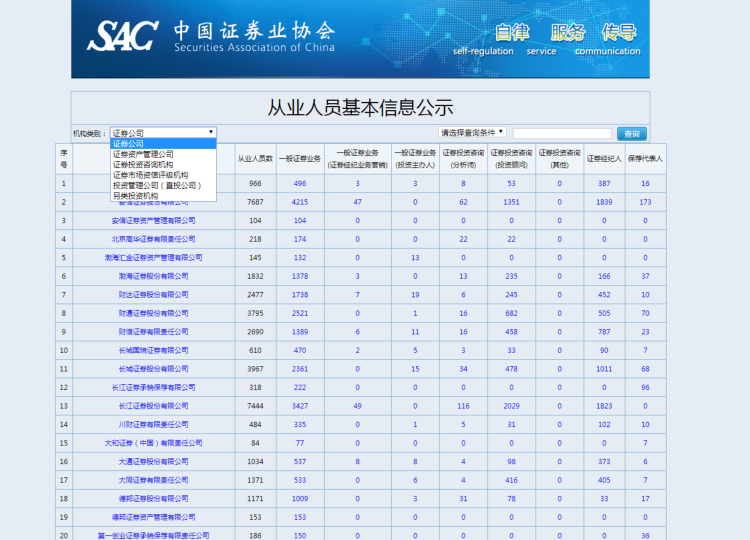
Task: Select the highlighted 证券公司 option
Action: 128,144
